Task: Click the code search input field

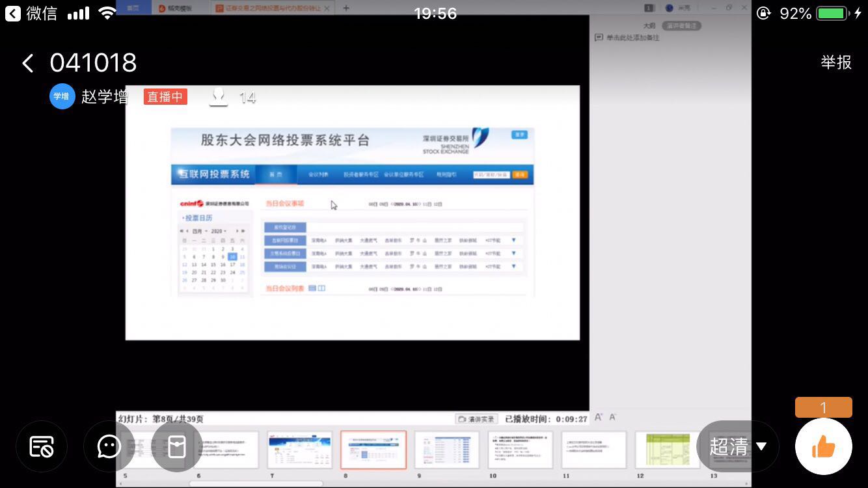Action: [491, 174]
